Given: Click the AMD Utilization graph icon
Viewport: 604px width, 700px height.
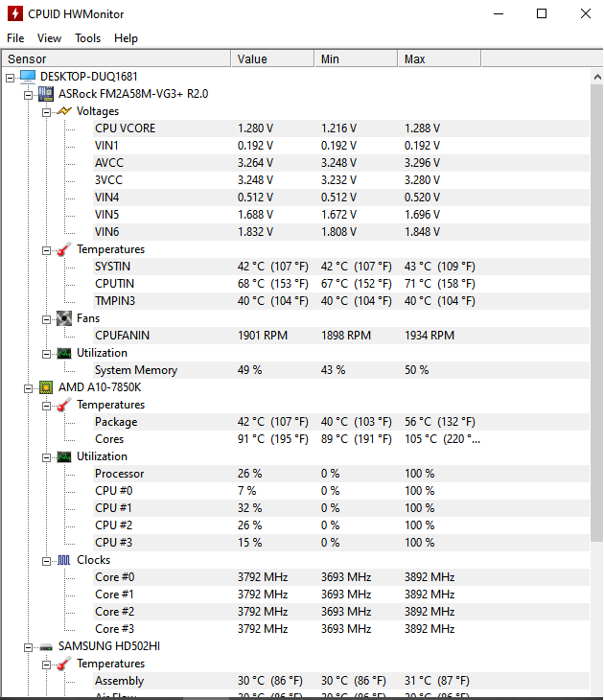Looking at the screenshot, I should pyautogui.click(x=64, y=456).
